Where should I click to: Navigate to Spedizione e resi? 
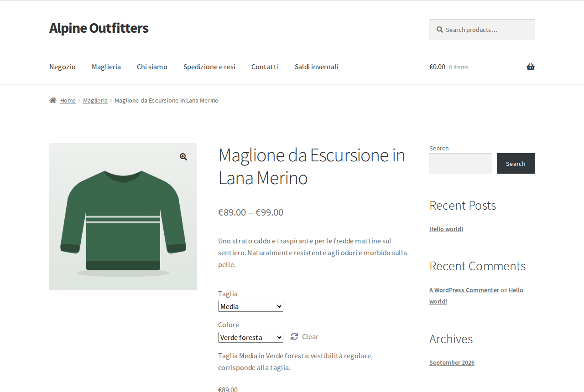[x=209, y=67]
